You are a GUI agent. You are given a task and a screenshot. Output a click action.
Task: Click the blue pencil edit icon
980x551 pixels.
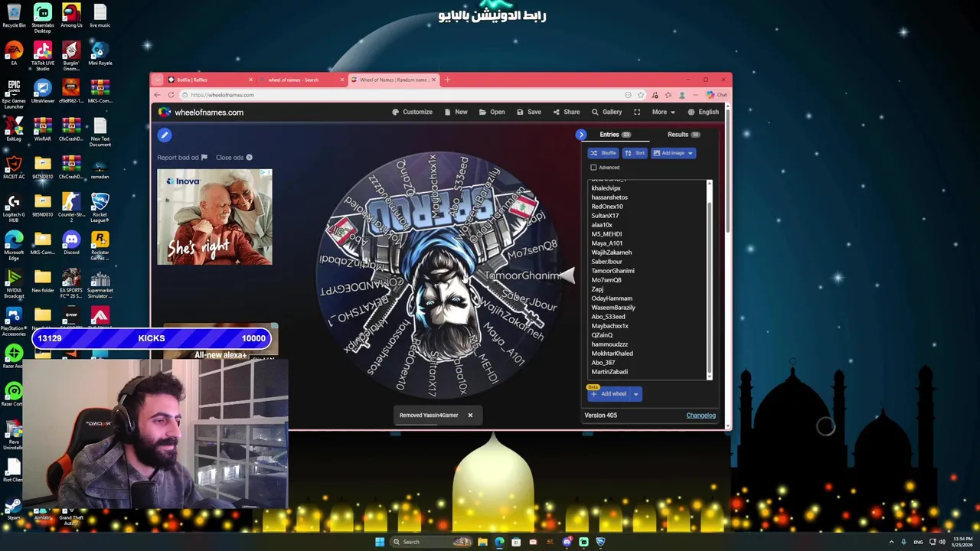(164, 135)
